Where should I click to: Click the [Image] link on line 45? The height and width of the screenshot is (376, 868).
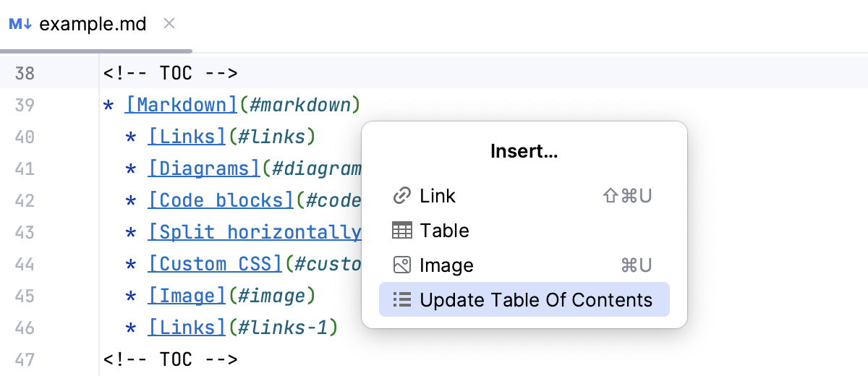pos(187,296)
